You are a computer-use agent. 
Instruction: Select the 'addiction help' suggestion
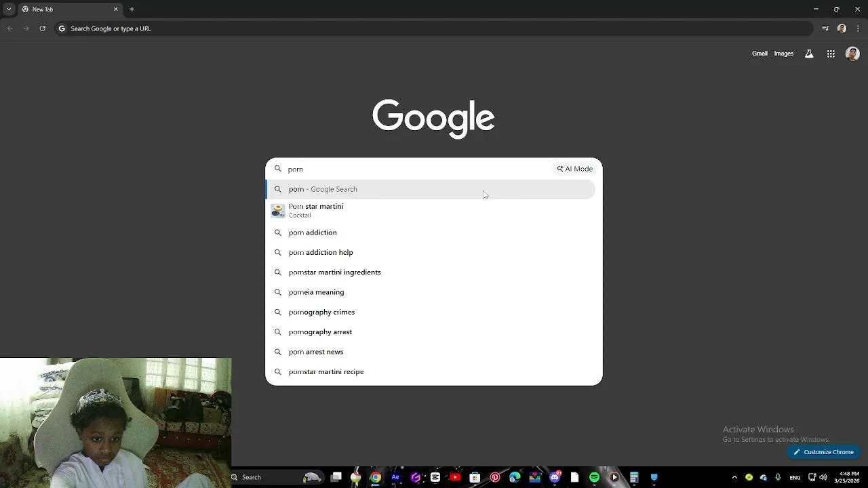coord(431,252)
